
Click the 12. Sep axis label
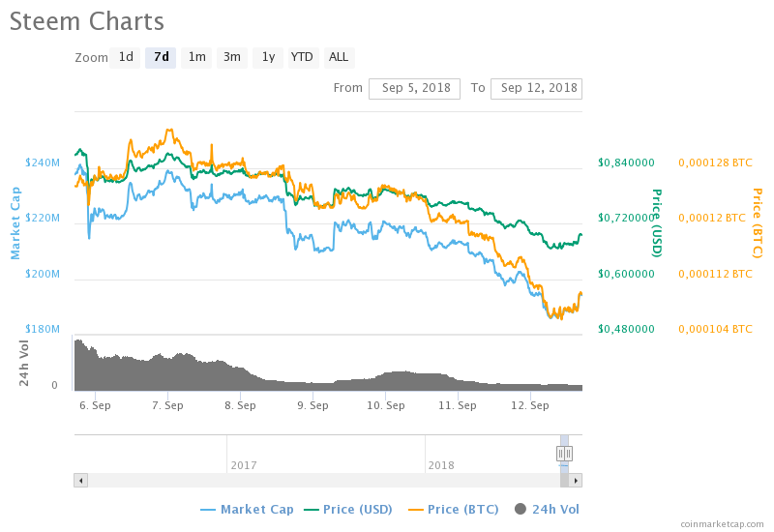pos(530,405)
